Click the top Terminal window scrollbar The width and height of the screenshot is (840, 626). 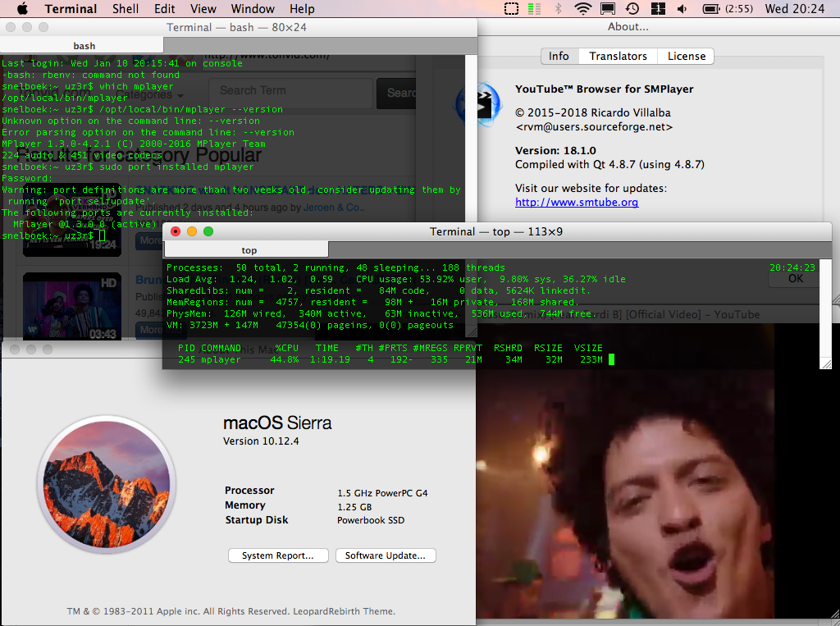point(825,313)
